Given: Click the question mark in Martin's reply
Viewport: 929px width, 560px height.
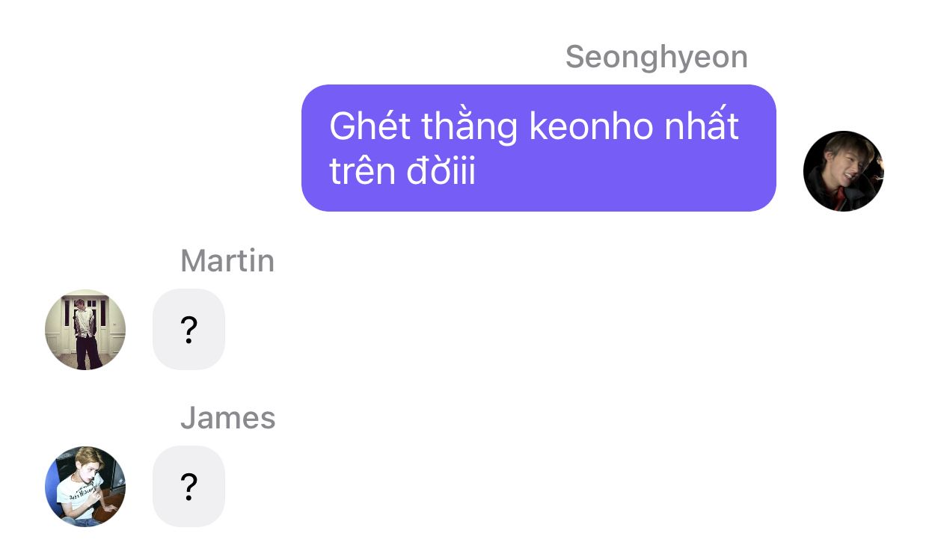Looking at the screenshot, I should coord(189,330).
